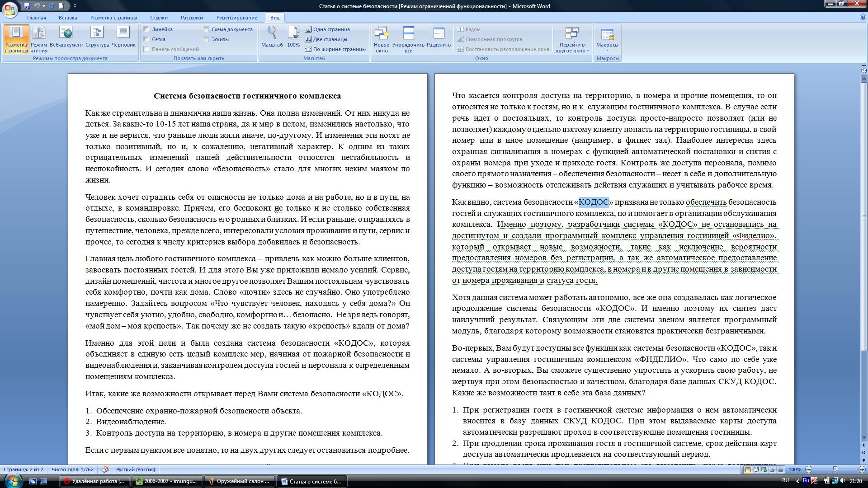The width and height of the screenshot is (868, 488).
Task: Toggle the Сетка checkbox
Action: click(146, 39)
